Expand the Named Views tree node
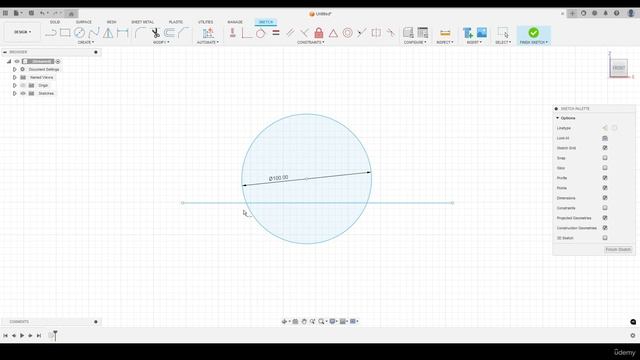 pos(15,78)
